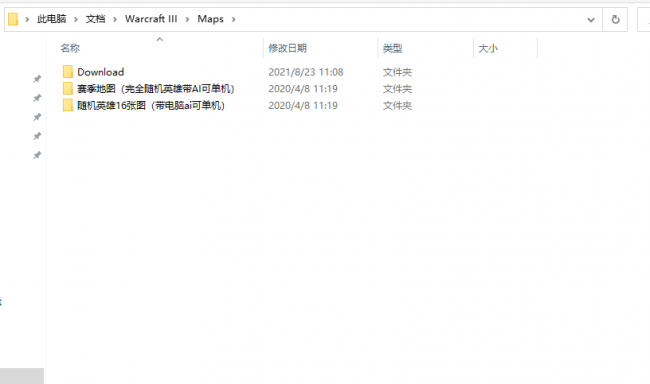Click Maps in the breadcrumb path
The width and height of the screenshot is (650, 384).
pos(210,19)
